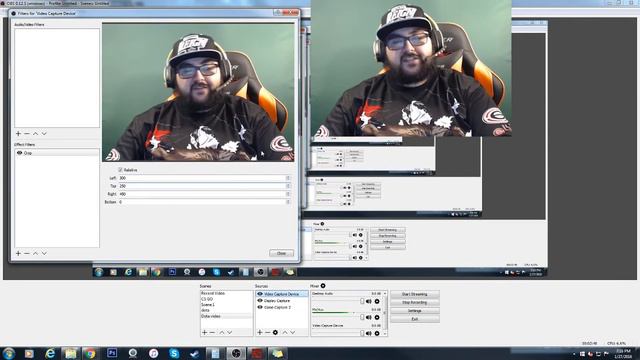Set the Desktop Audio volume slider handle
Screen dimensions: 640x360
pos(362,301)
